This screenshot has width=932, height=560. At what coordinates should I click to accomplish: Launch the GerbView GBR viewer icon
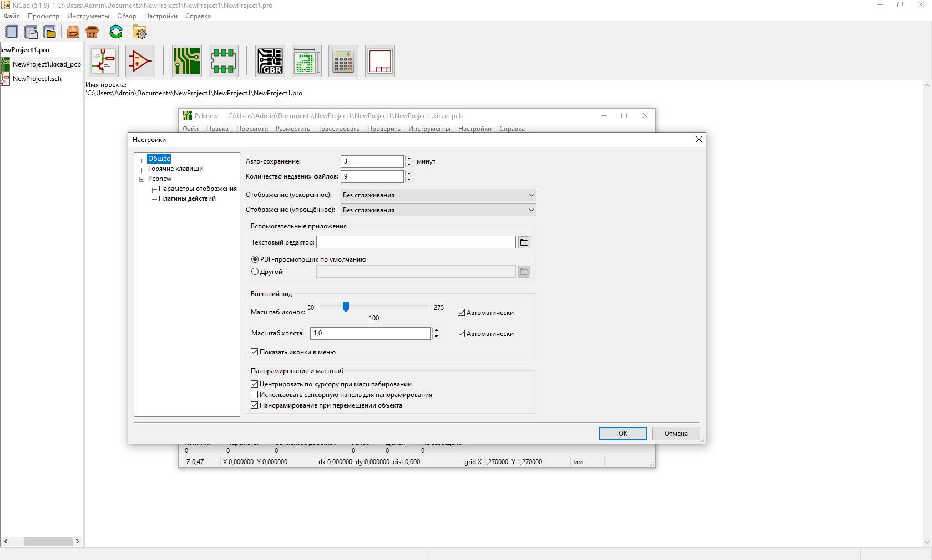pos(270,61)
